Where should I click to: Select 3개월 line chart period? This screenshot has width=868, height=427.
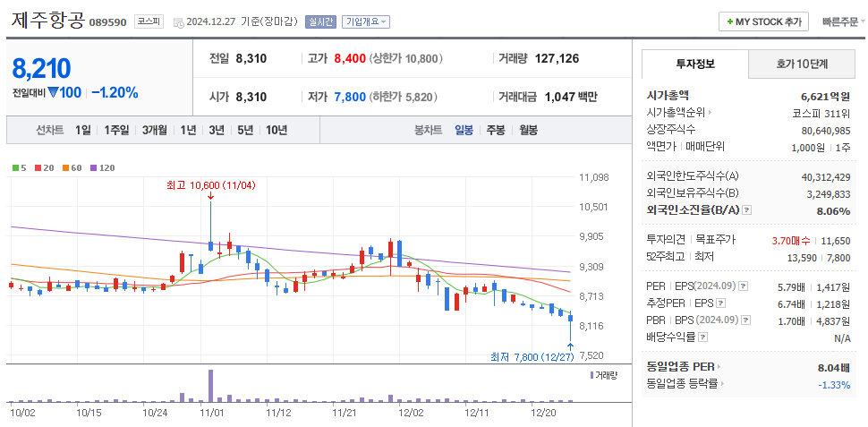(155, 131)
